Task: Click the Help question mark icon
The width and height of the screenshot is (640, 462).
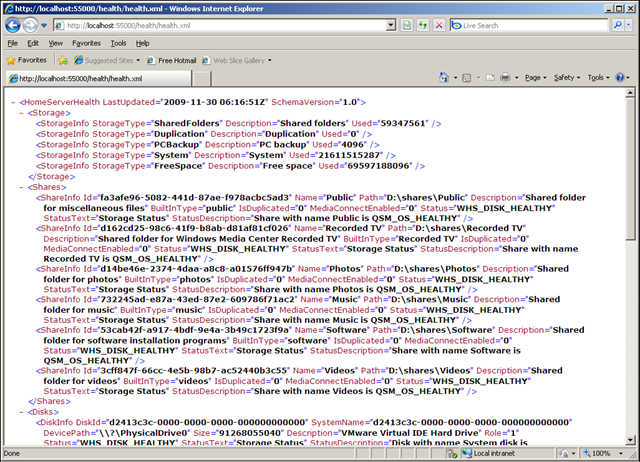Action: click(x=620, y=78)
